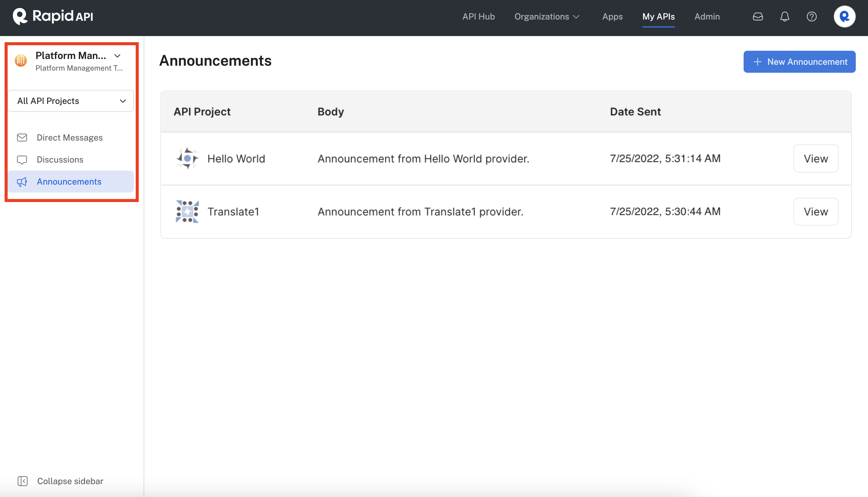Image resolution: width=868 pixels, height=497 pixels.
Task: Click the Translate1 project icon
Action: click(x=187, y=212)
